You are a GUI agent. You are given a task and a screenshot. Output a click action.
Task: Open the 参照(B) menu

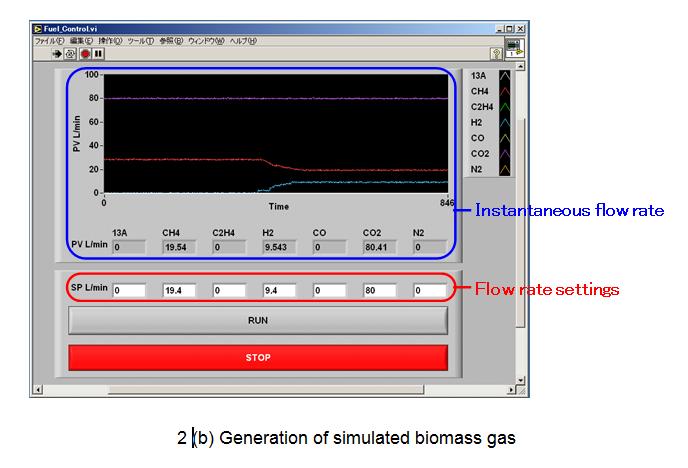pyautogui.click(x=171, y=41)
